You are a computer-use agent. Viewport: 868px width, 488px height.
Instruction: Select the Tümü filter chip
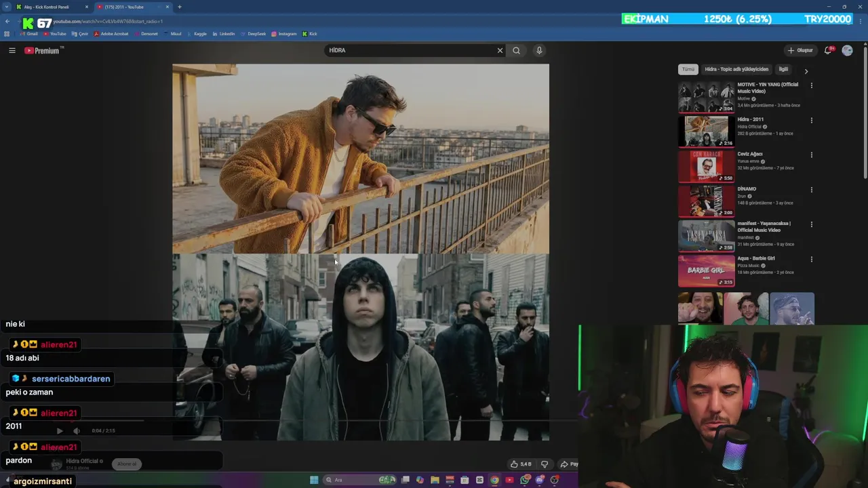point(688,69)
